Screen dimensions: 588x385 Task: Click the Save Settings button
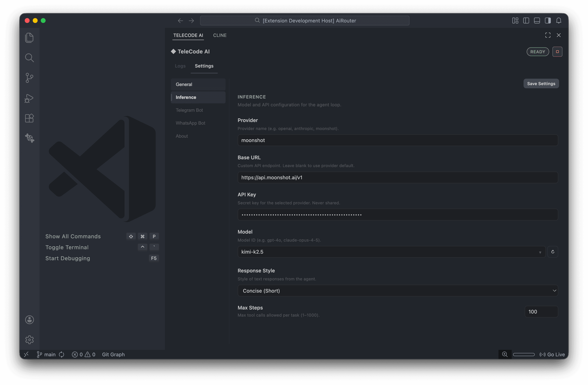541,84
